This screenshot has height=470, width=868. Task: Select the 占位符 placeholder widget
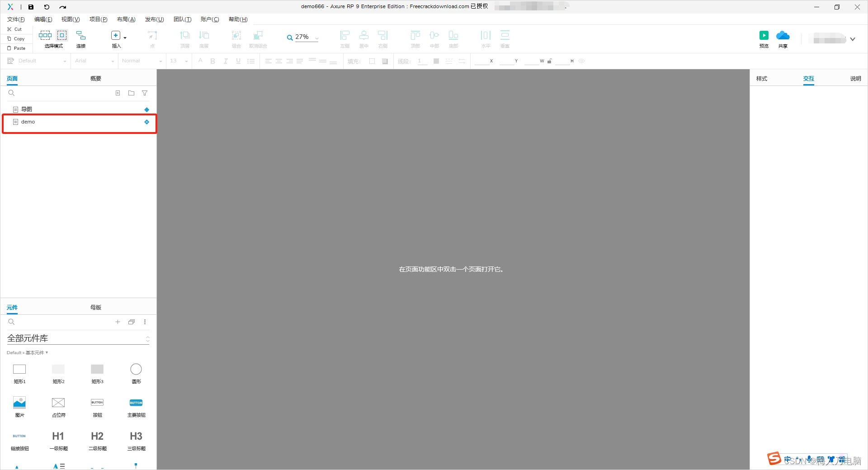[58, 407]
